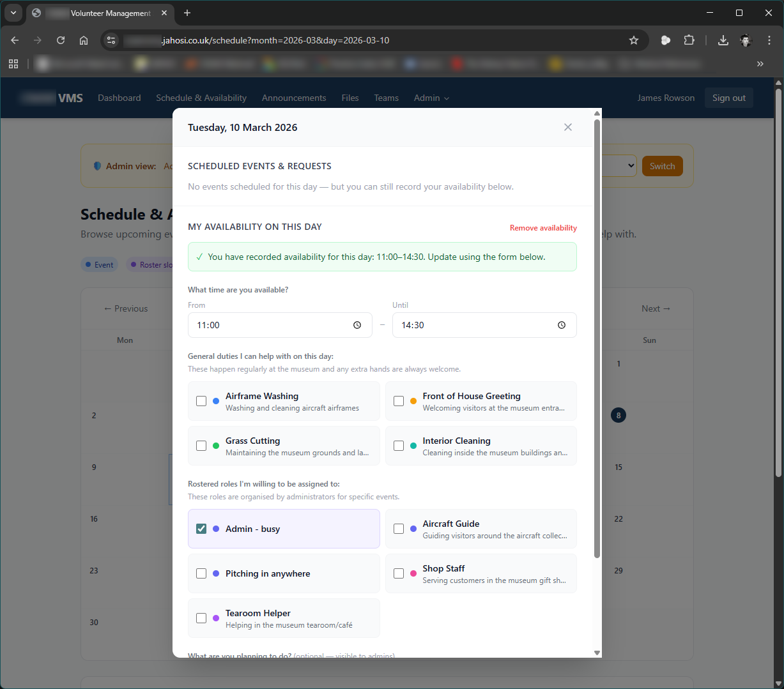Click Remove availability link
Viewport: 784px width, 689px height.
pos(543,228)
